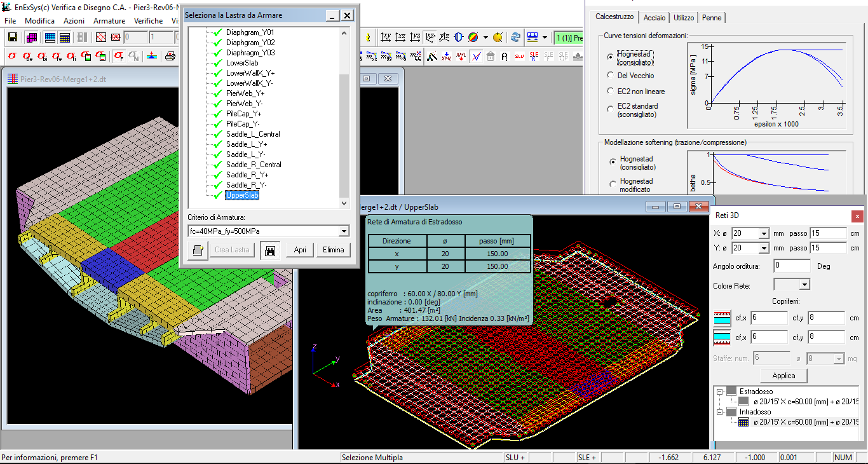Click the XML import icon

(x=447, y=57)
